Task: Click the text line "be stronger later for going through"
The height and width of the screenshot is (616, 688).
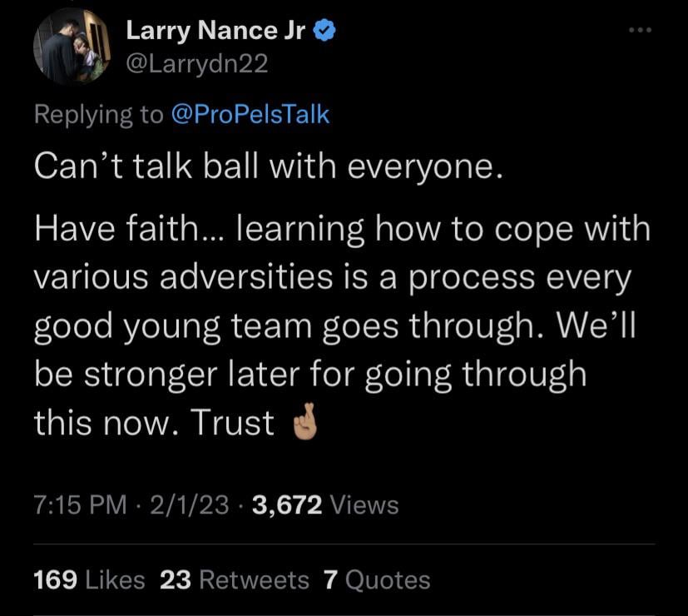Action: [310, 374]
